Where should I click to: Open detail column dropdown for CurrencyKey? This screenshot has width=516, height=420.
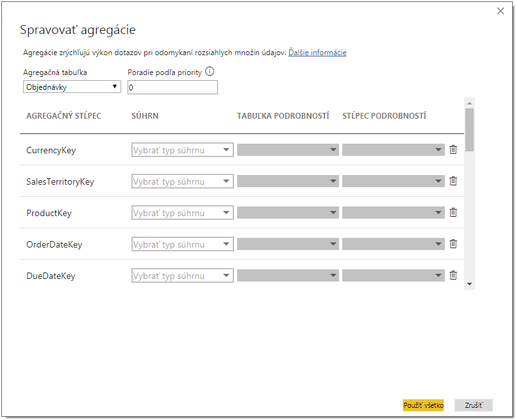[394, 150]
